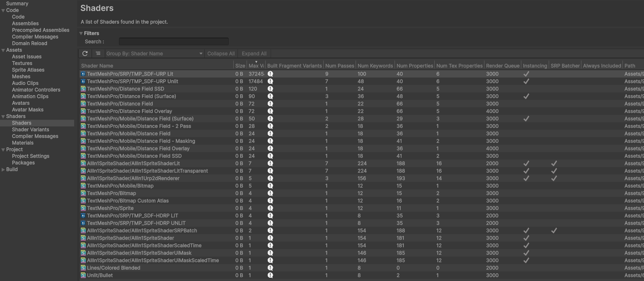Open the Group By: Shader Name dropdown

[155, 53]
